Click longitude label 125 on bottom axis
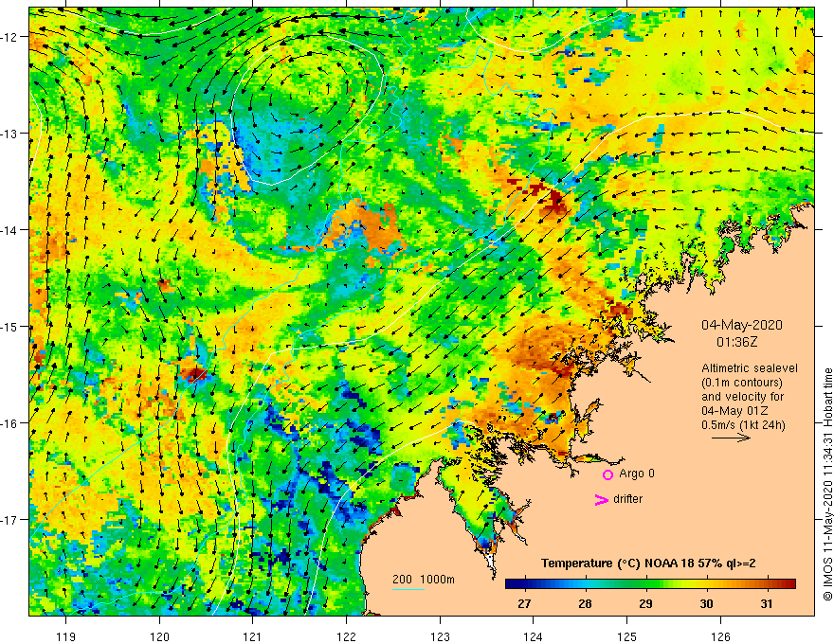Viewport: 834px width, 644px height. tap(626, 636)
